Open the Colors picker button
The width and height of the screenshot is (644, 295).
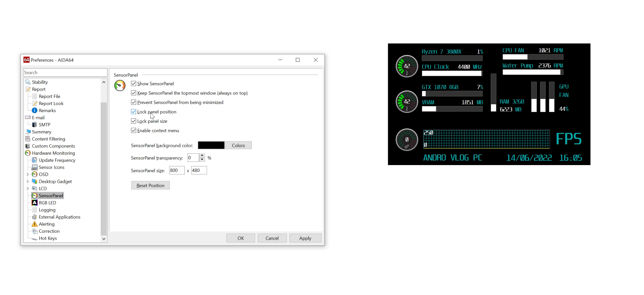[238, 145]
